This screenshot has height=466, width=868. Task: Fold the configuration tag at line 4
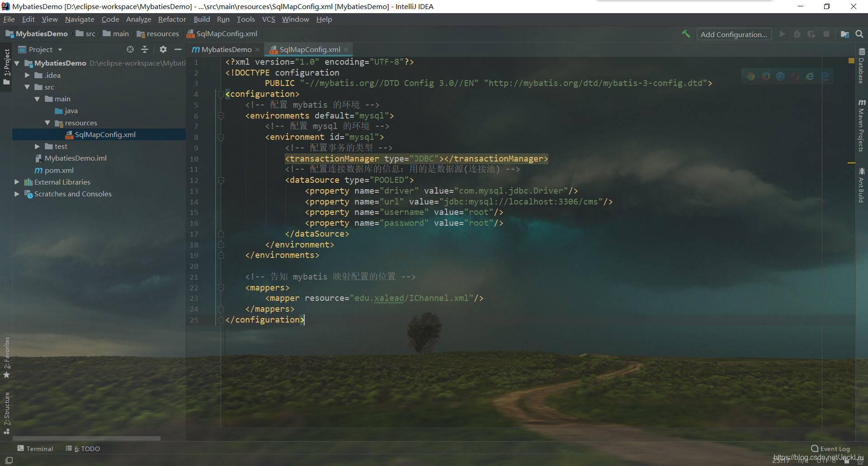221,94
